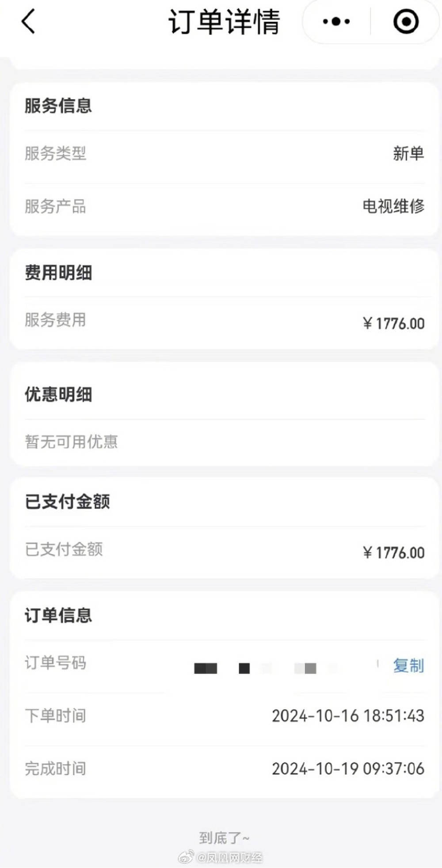Tap the 暂无可用优惠 row
The image size is (442, 868).
tap(72, 442)
